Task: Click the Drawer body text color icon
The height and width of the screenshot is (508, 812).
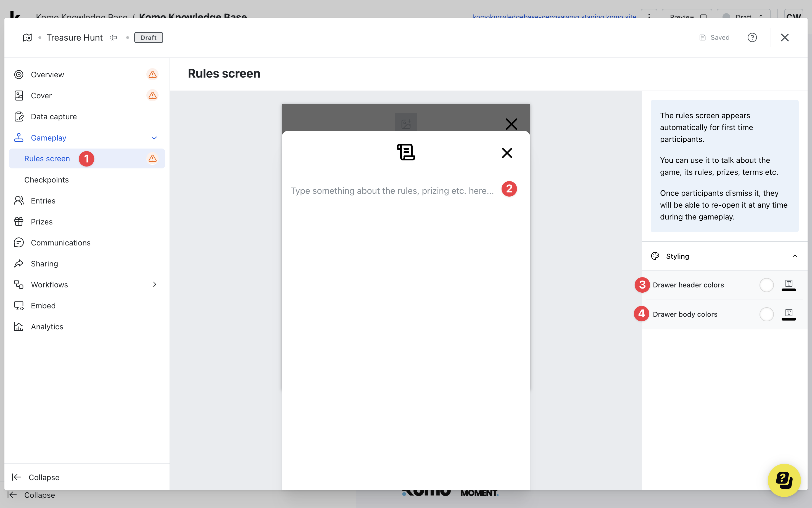Action: click(x=789, y=314)
